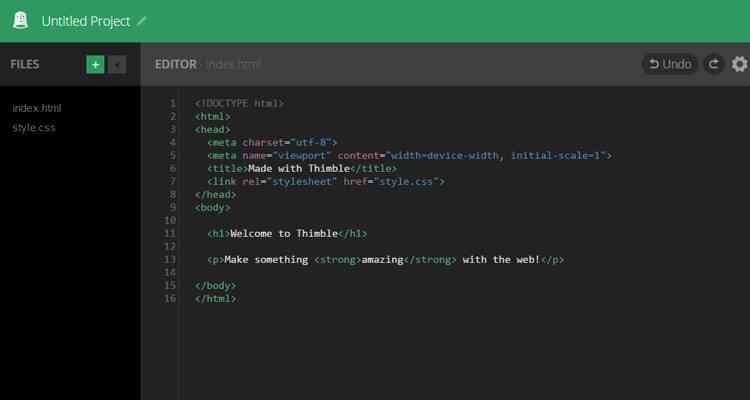
Task: Click the link rel="stylesheet" line
Action: tap(326, 182)
